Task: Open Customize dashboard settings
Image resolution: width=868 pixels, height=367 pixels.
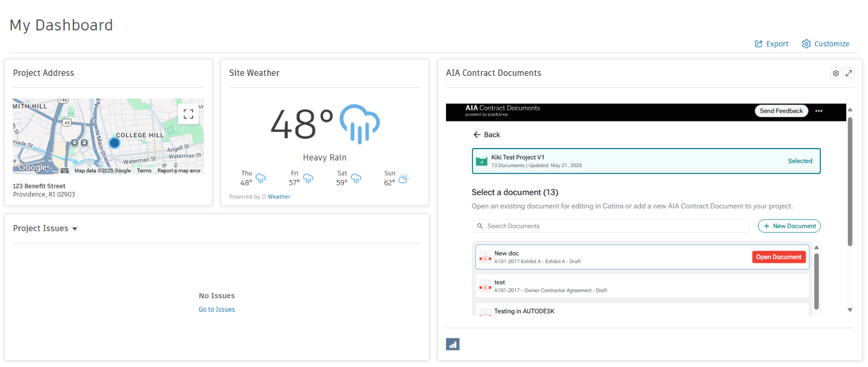Action: point(826,44)
